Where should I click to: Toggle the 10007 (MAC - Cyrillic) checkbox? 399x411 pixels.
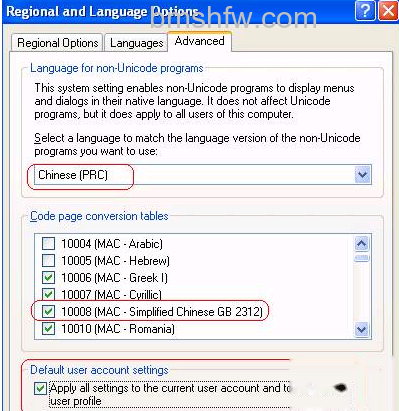48,294
